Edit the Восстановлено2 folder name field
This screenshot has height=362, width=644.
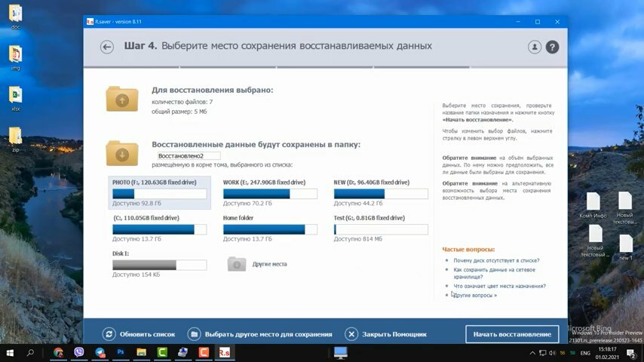[189, 155]
